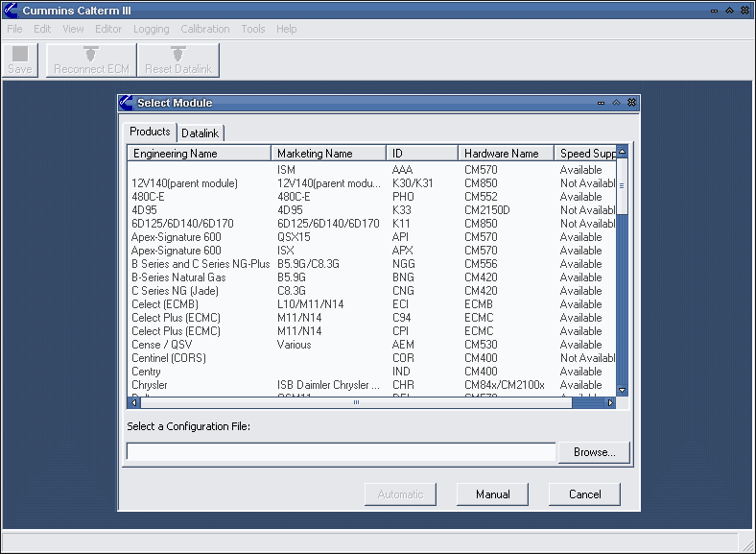The image size is (756, 554).
Task: Click Reset Datalink toolbar button
Action: click(x=178, y=60)
